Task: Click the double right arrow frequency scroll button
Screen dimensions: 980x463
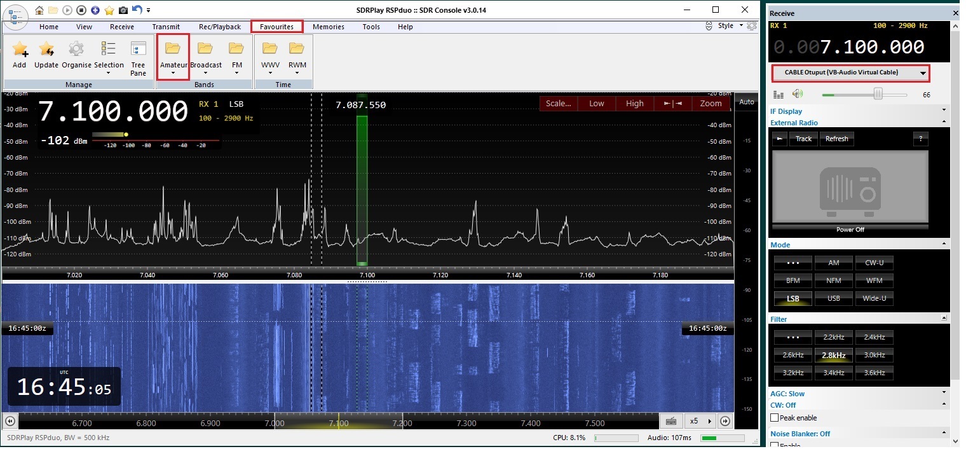Action: pyautogui.click(x=725, y=421)
